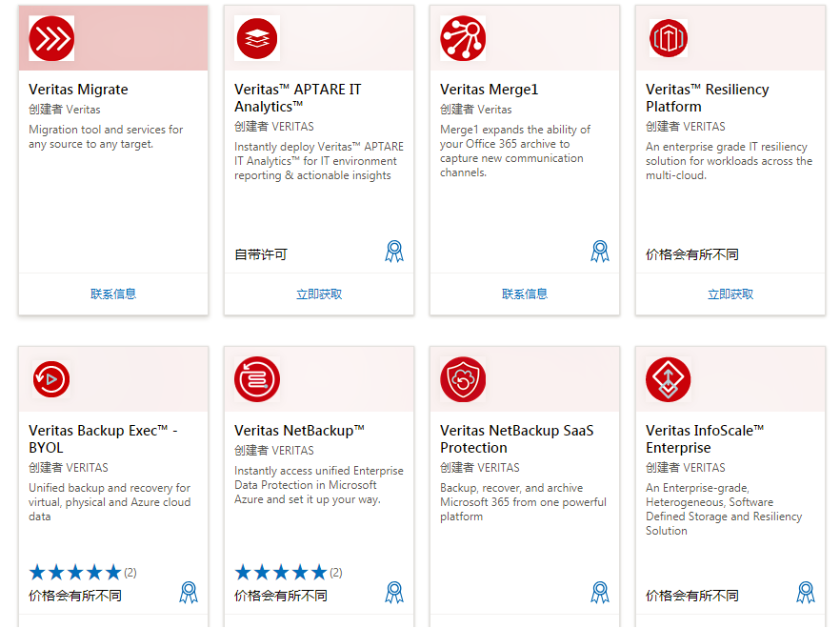840x628 pixels.
Task: Open Veritas APTARE IT Analytics title
Action: tap(298, 98)
